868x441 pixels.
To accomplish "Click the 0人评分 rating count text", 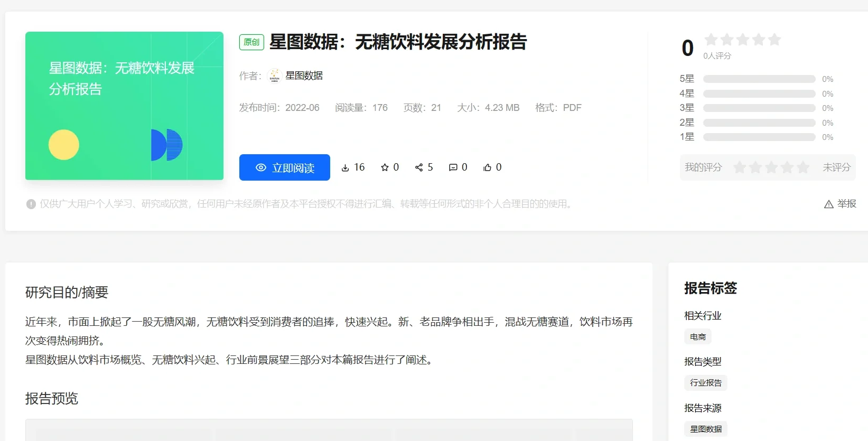I will pos(717,56).
